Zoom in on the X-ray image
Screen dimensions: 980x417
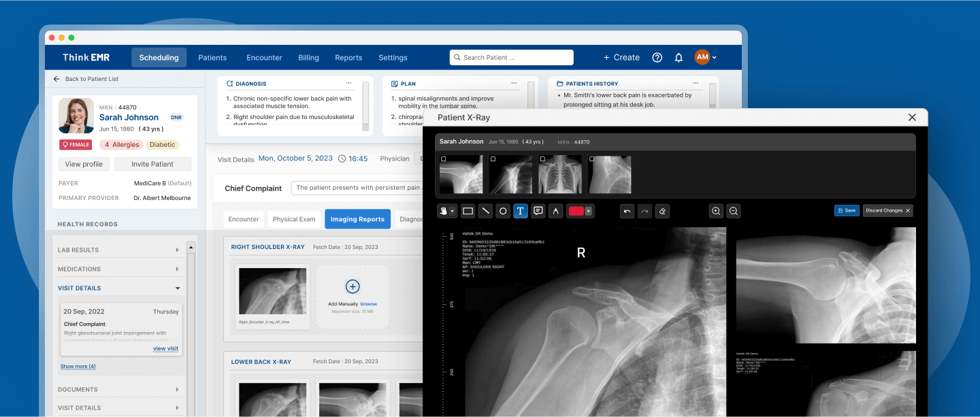tap(716, 211)
